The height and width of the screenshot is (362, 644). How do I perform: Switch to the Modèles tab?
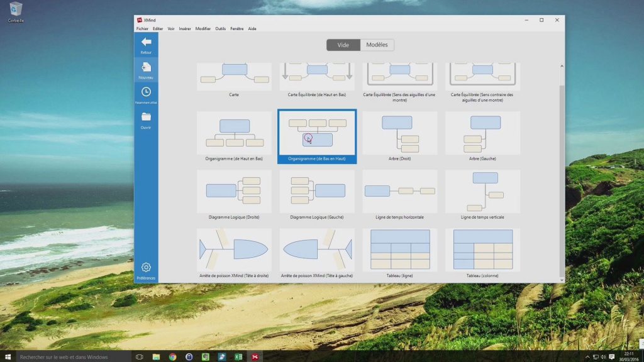[x=377, y=45]
